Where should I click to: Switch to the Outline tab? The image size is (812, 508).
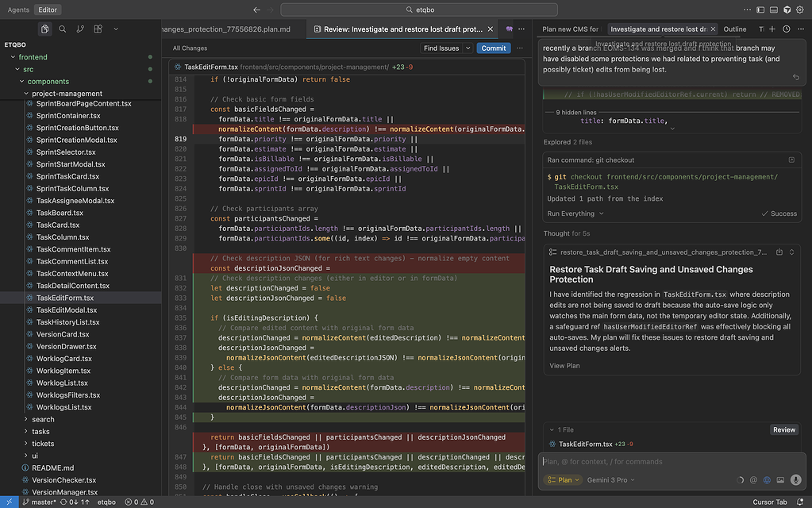(734, 29)
